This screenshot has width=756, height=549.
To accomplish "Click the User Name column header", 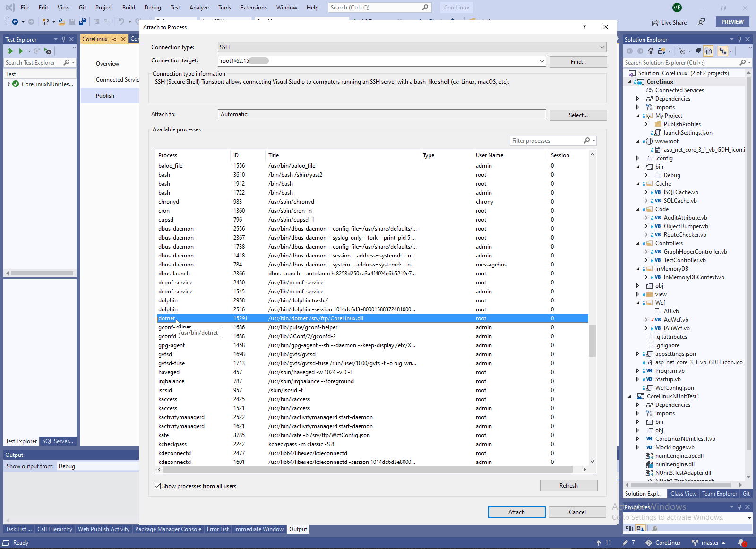I will pyautogui.click(x=510, y=155).
